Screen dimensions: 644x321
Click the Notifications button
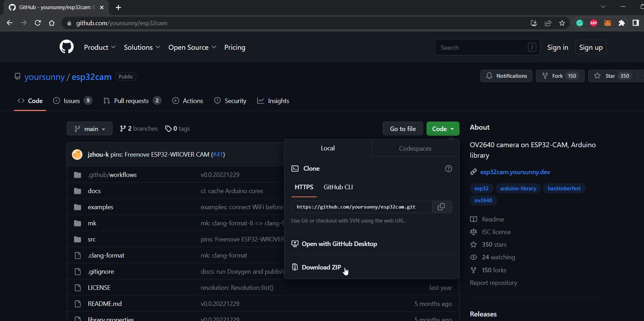click(x=506, y=76)
